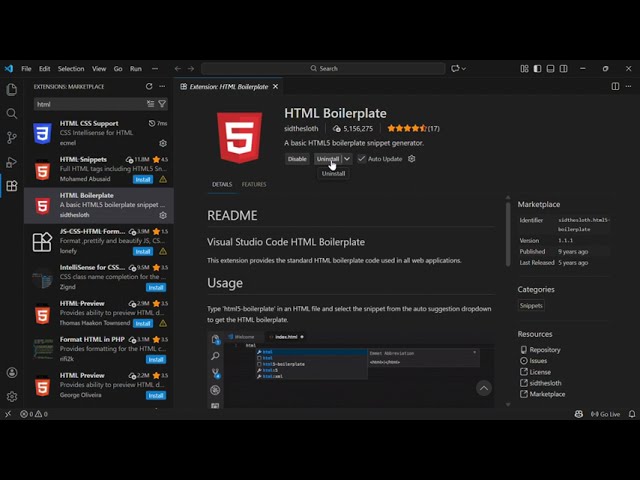This screenshot has width=640, height=480.
Task: Expand the Uninstall dropdown arrow
Action: pyautogui.click(x=347, y=159)
